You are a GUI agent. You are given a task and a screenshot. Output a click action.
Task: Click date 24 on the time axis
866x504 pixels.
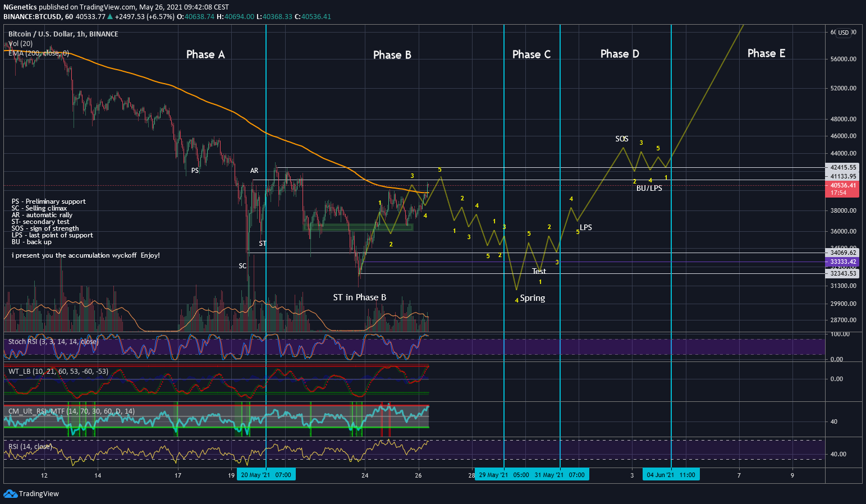[365, 475]
